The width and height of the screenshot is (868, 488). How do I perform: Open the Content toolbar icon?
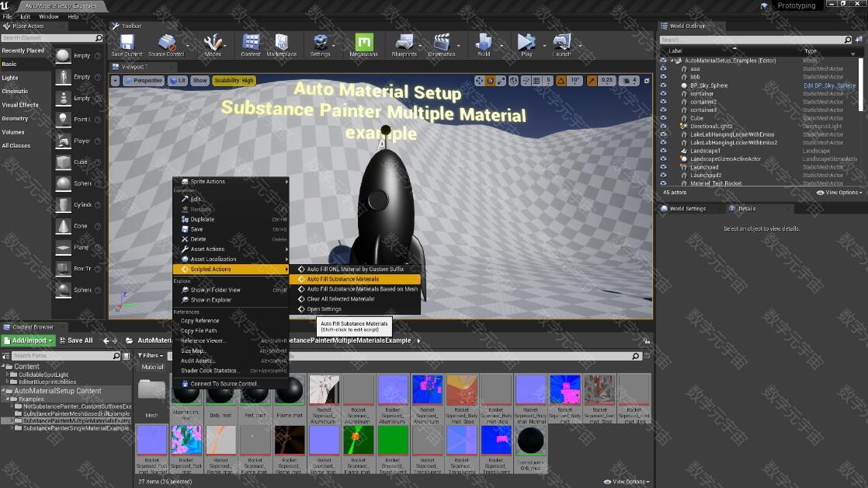coord(251,45)
